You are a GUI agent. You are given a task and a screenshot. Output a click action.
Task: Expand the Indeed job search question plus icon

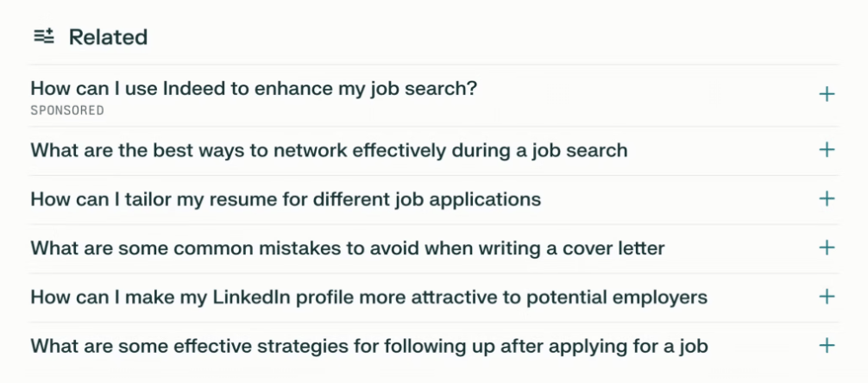(x=827, y=95)
